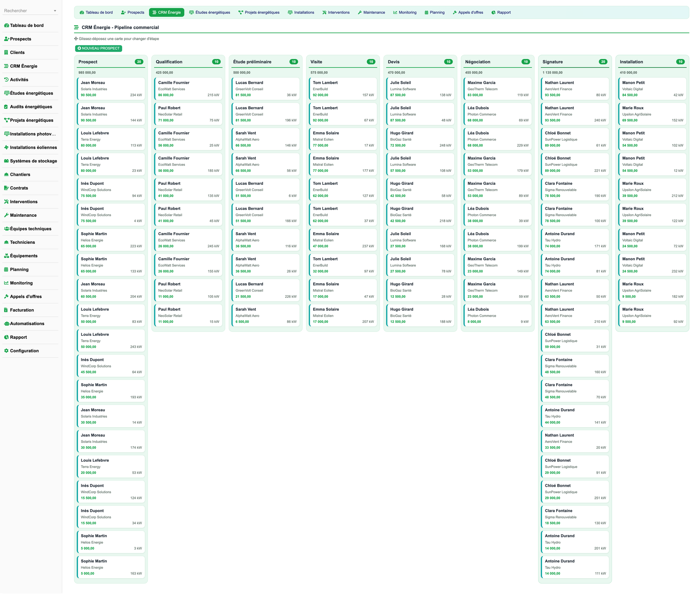The height and width of the screenshot is (599, 700).
Task: Open Rapport in the sidebar
Action: [30, 337]
